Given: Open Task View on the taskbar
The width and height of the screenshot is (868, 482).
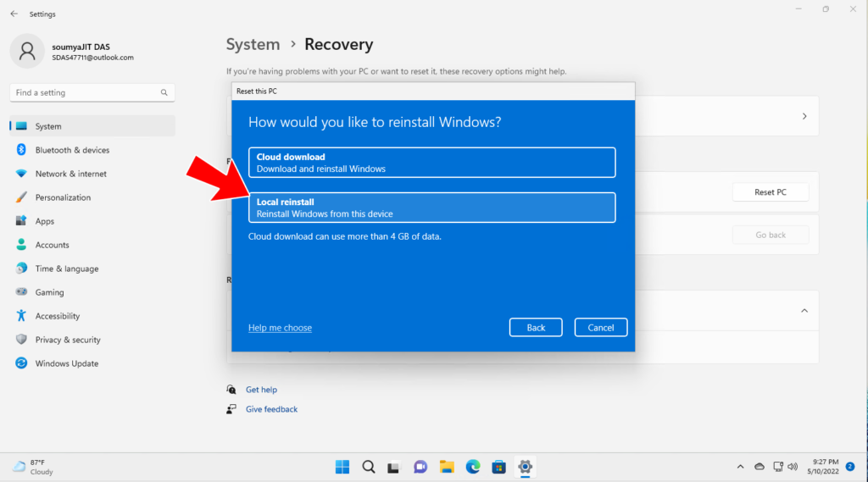Looking at the screenshot, I should [393, 467].
